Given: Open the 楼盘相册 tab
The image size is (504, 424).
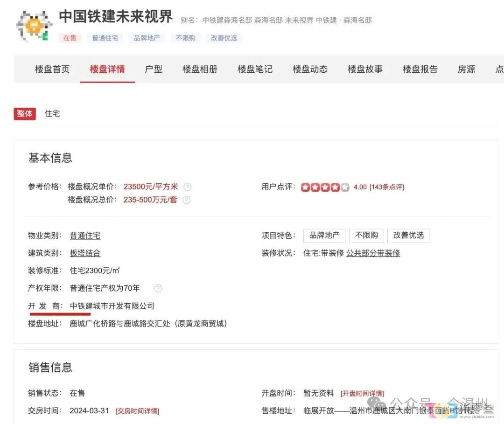Looking at the screenshot, I should click(200, 69).
